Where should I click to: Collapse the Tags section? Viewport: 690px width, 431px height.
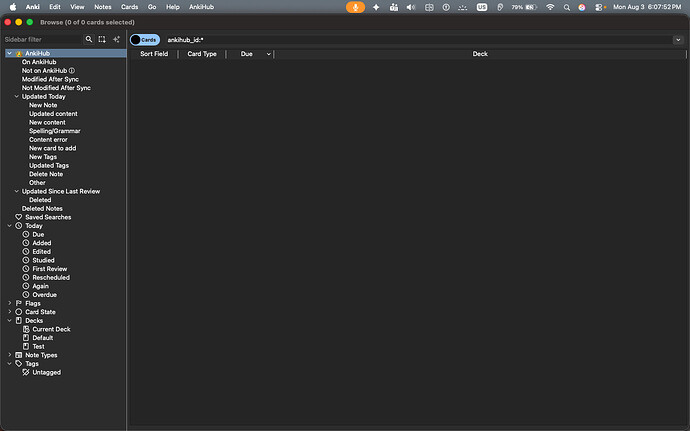(x=9, y=363)
